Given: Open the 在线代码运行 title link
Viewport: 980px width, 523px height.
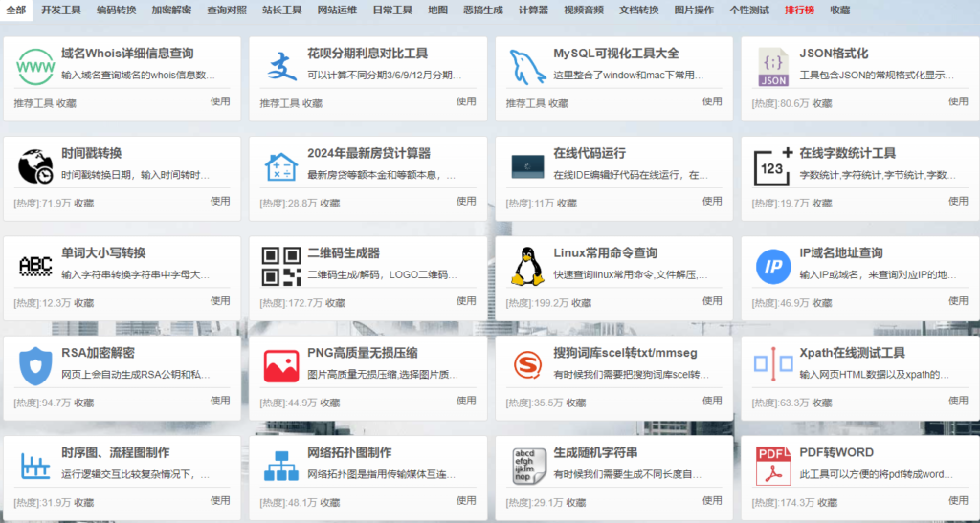Looking at the screenshot, I should point(590,153).
